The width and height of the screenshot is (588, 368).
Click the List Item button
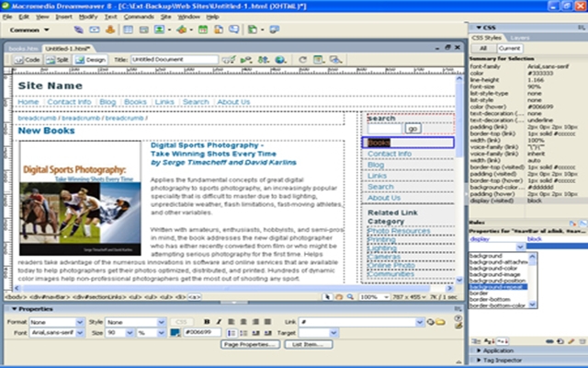click(x=309, y=344)
